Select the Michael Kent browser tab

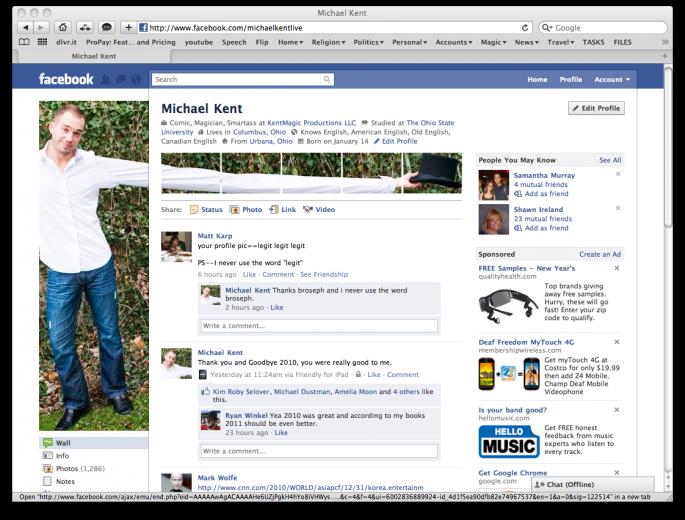coord(93,56)
